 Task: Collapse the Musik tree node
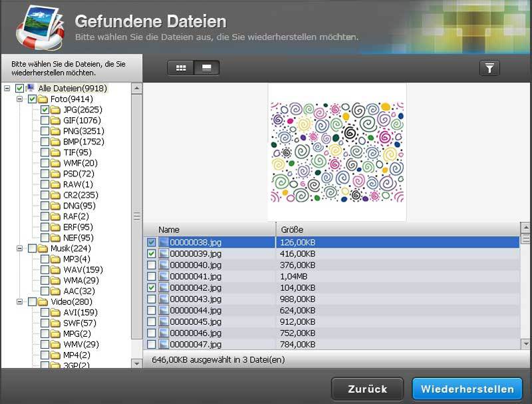[20, 248]
